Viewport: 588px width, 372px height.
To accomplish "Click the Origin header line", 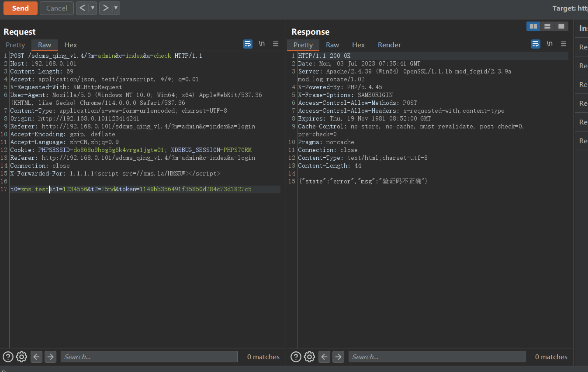I will 75,119.
